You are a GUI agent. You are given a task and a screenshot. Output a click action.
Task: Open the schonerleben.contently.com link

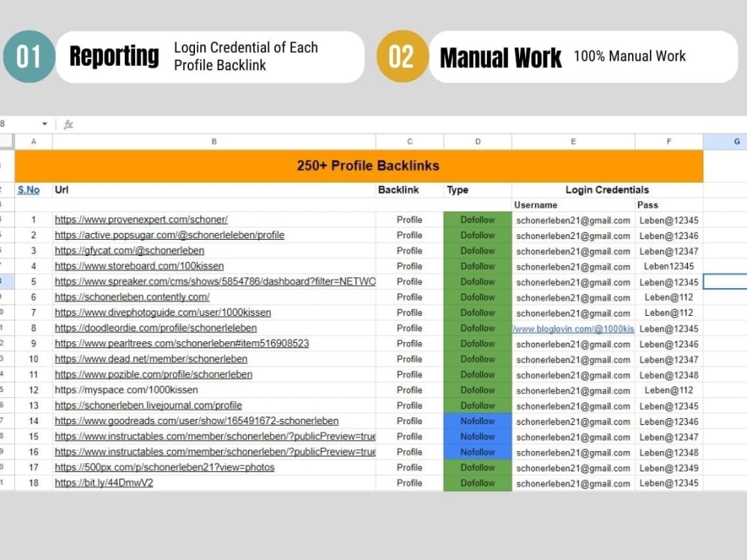(x=132, y=297)
